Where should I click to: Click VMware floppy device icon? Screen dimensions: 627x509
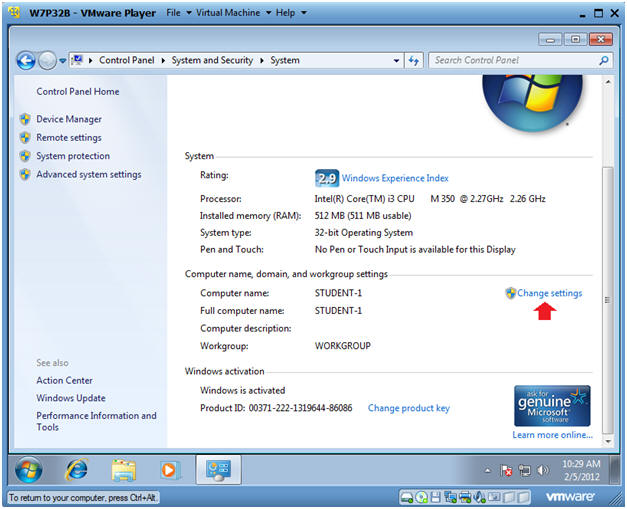point(435,497)
